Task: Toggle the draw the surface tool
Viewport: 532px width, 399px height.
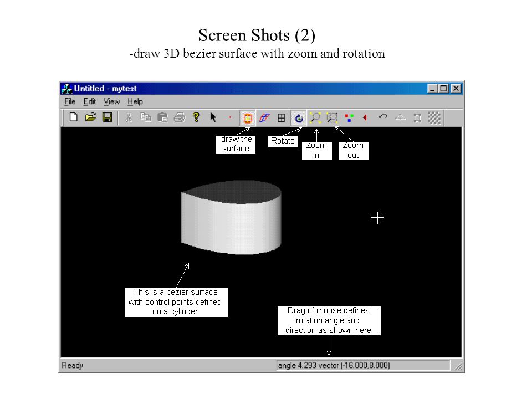Action: click(x=248, y=118)
